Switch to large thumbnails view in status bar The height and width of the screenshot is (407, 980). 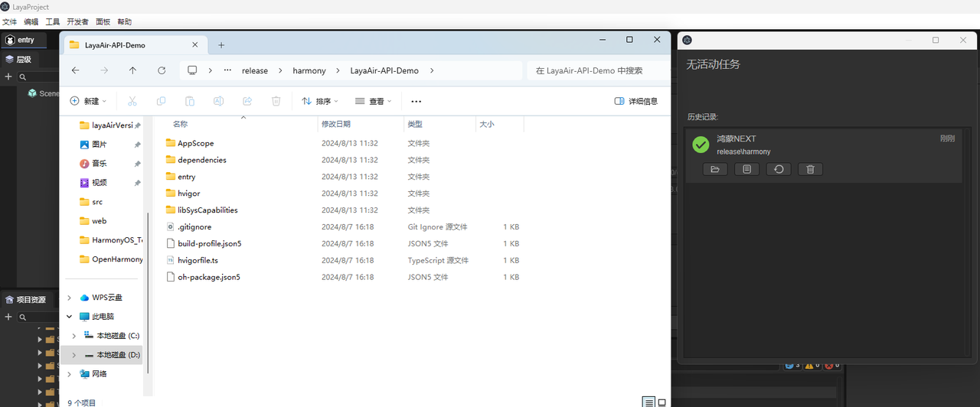662,402
